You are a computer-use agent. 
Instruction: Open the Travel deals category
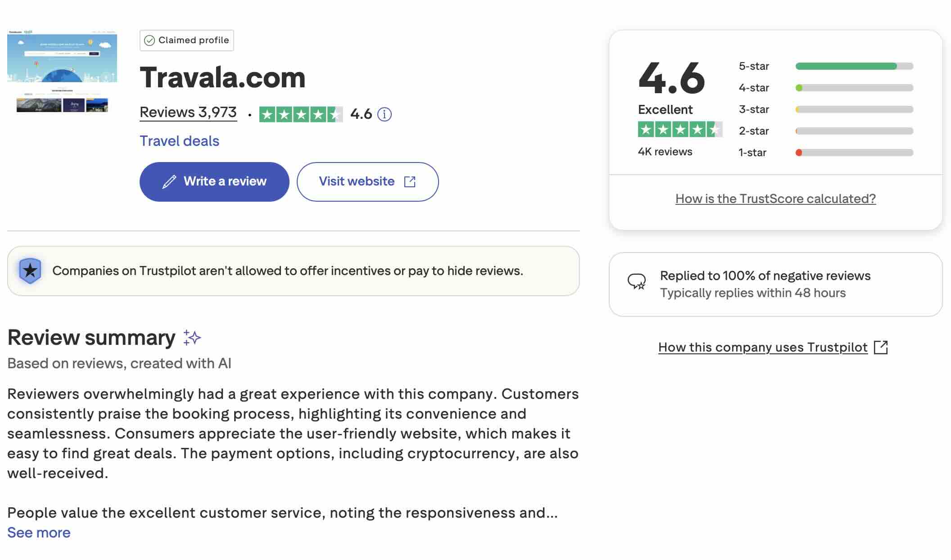179,140
